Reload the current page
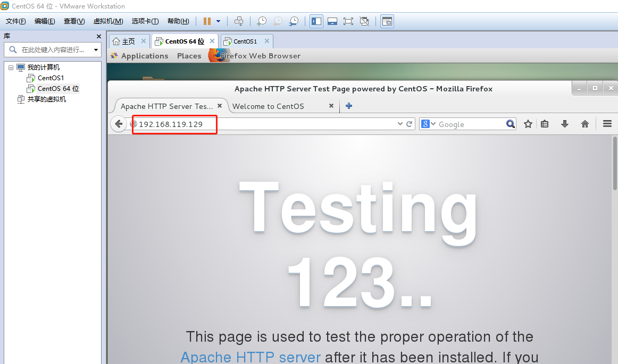The width and height of the screenshot is (618, 364). 410,124
